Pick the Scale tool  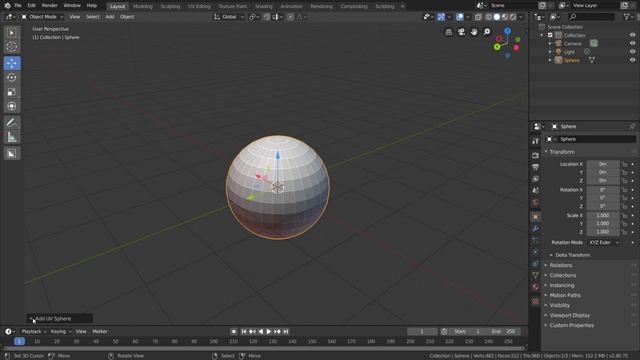pyautogui.click(x=12, y=92)
